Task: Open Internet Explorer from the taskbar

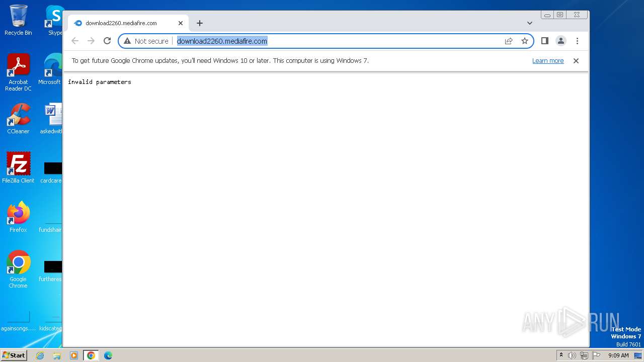Action: click(x=40, y=355)
